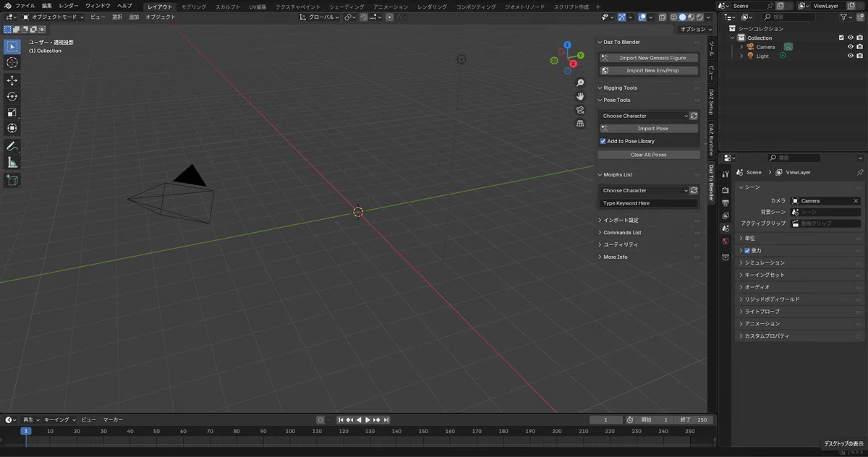Click the Import Pose button

coord(649,129)
